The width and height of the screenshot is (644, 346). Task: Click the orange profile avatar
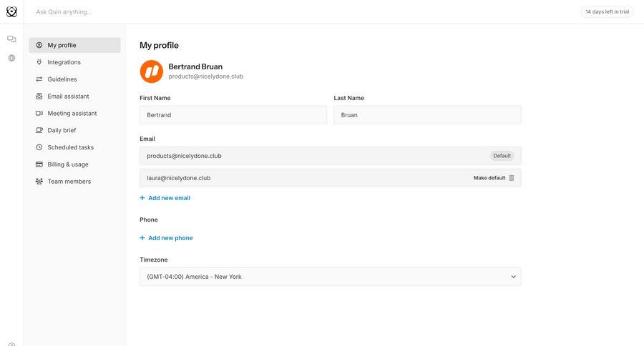pyautogui.click(x=151, y=71)
